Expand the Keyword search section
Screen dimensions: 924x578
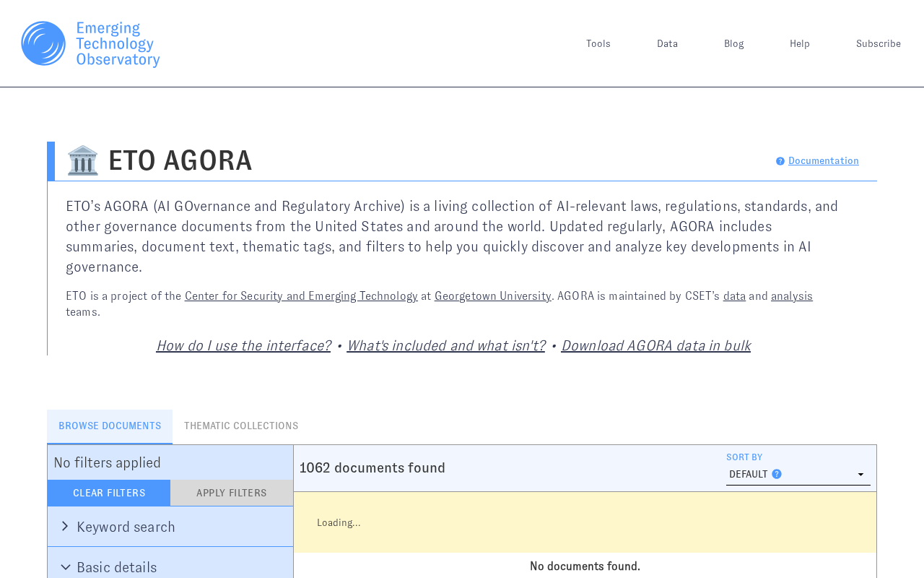coord(170,527)
